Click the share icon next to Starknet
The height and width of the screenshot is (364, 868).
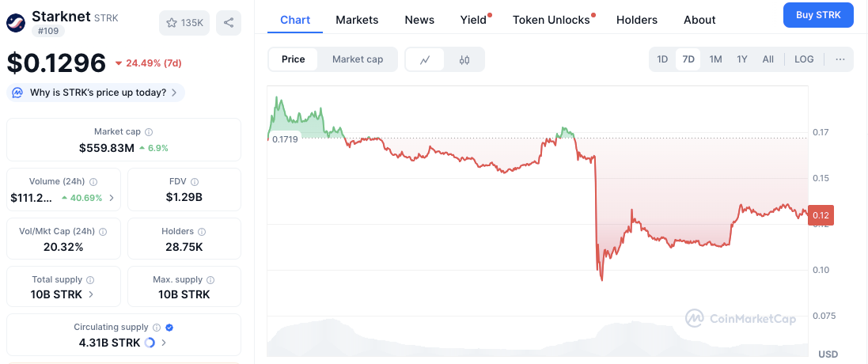click(229, 23)
